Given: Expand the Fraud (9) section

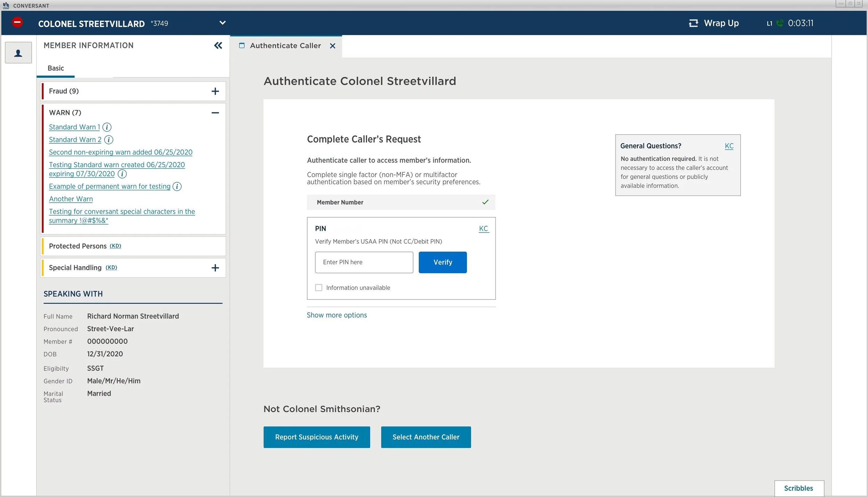Looking at the screenshot, I should [x=215, y=91].
